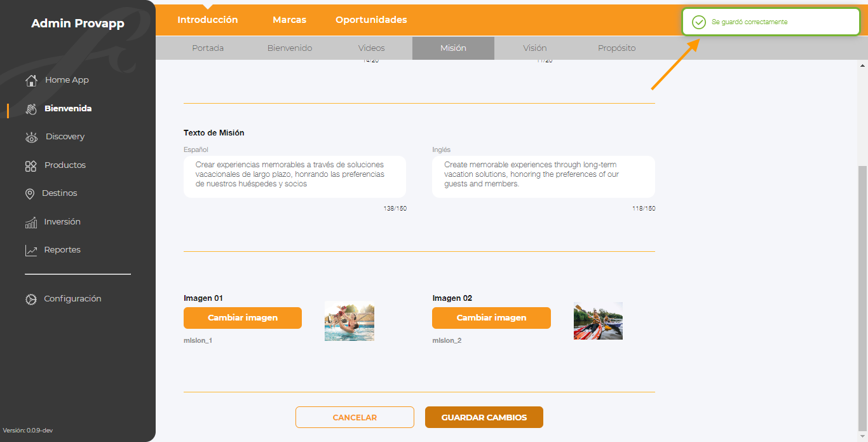Click the 'Texto de Misión' heading

tap(214, 133)
